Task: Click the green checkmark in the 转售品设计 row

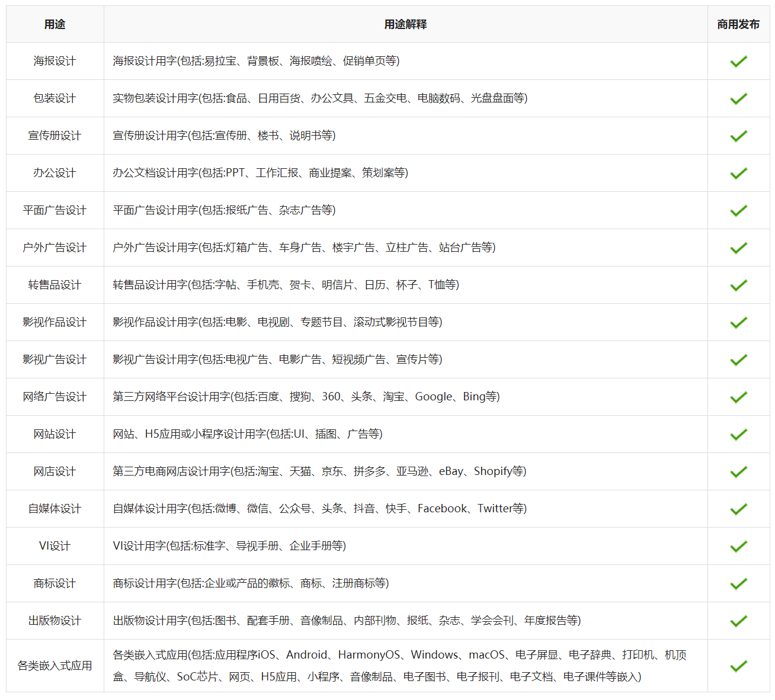Action: click(x=738, y=285)
